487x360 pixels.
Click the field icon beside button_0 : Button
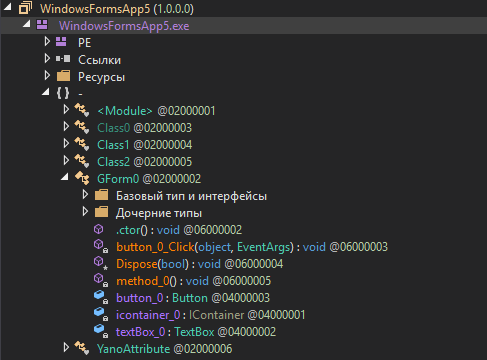(101, 297)
